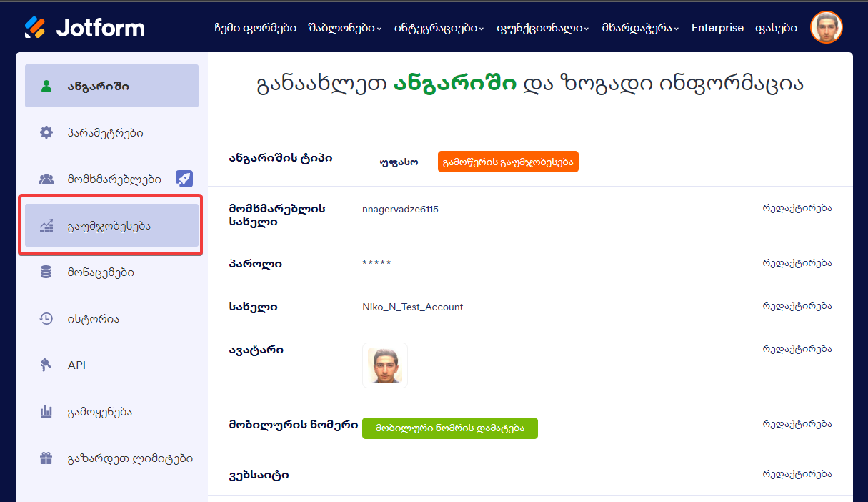This screenshot has width=868, height=502.
Task: Click the Jotform logo icon
Action: (x=36, y=28)
